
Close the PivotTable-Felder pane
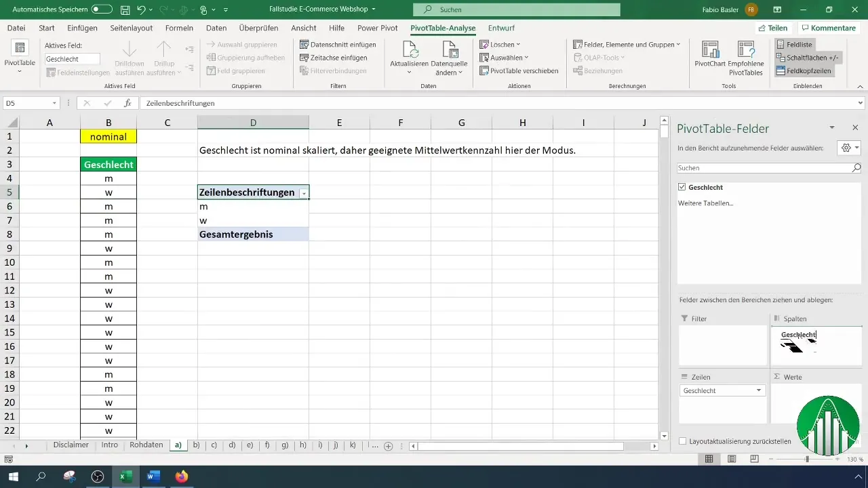pyautogui.click(x=855, y=127)
